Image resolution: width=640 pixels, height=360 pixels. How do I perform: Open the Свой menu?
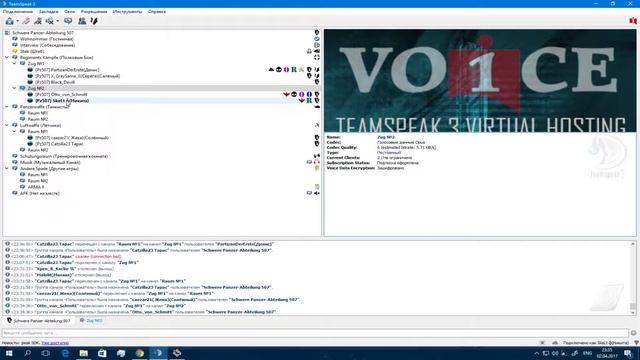69,11
